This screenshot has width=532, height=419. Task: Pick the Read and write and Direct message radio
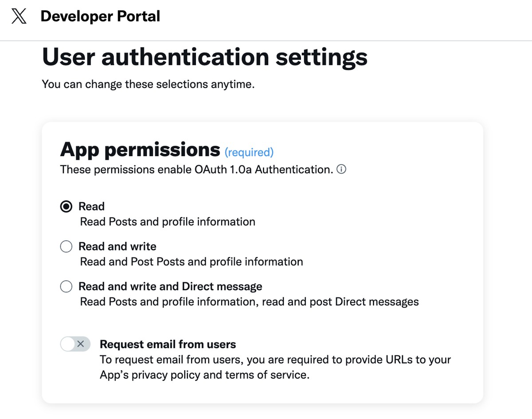tap(66, 286)
